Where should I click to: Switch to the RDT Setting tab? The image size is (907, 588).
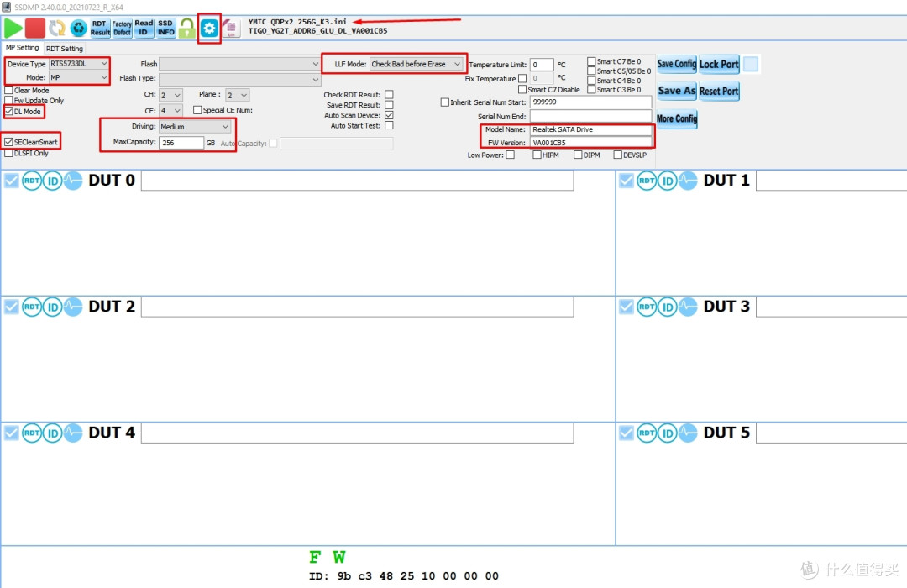click(x=64, y=49)
